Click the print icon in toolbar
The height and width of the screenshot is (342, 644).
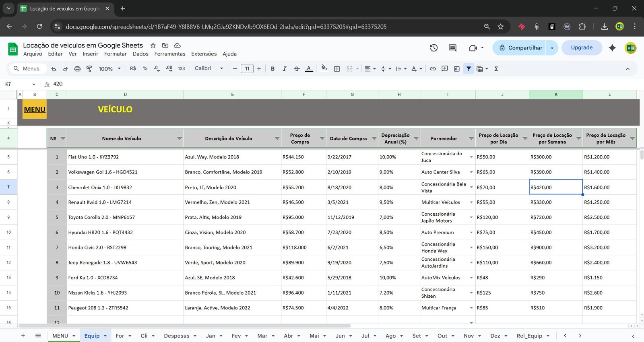77,69
